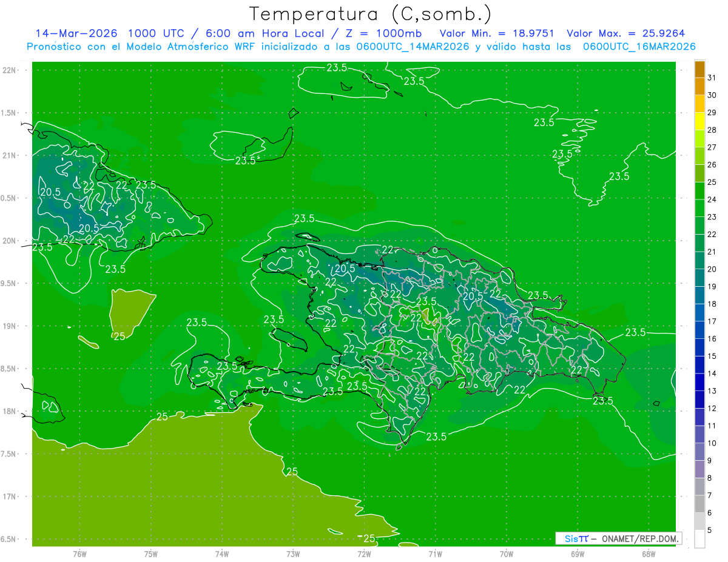Click "Valor Max. = 25.9264"

(x=625, y=33)
